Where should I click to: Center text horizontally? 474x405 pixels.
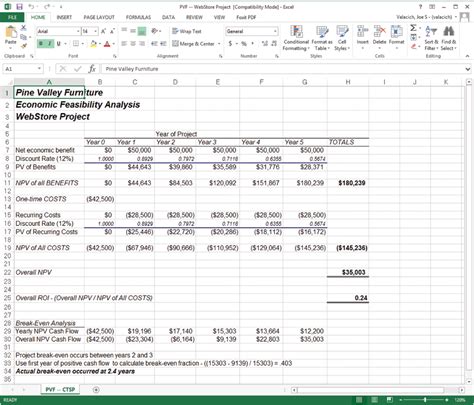(x=133, y=44)
